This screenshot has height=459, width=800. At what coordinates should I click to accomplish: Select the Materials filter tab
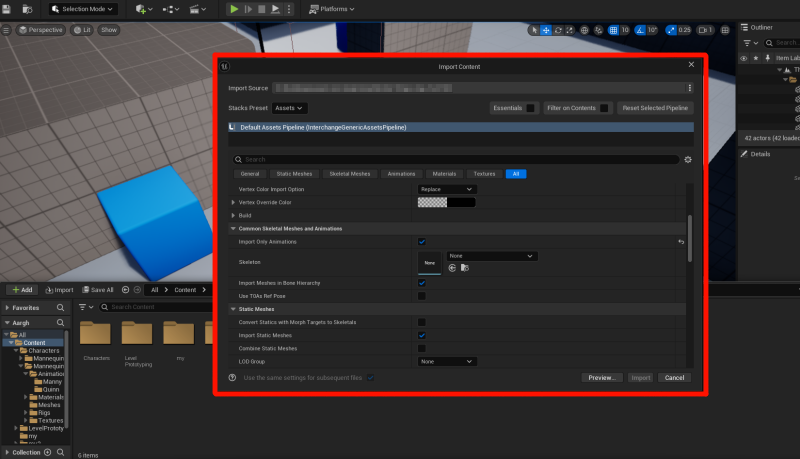point(443,174)
